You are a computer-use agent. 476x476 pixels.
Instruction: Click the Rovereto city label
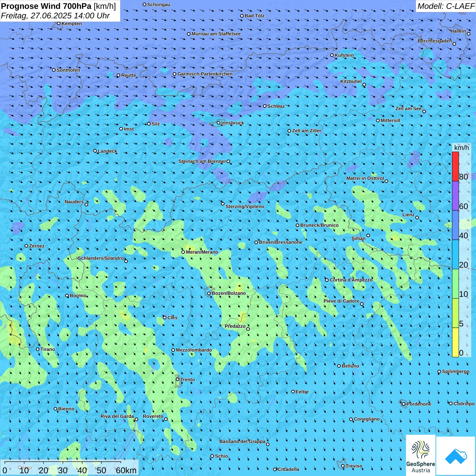153,416
